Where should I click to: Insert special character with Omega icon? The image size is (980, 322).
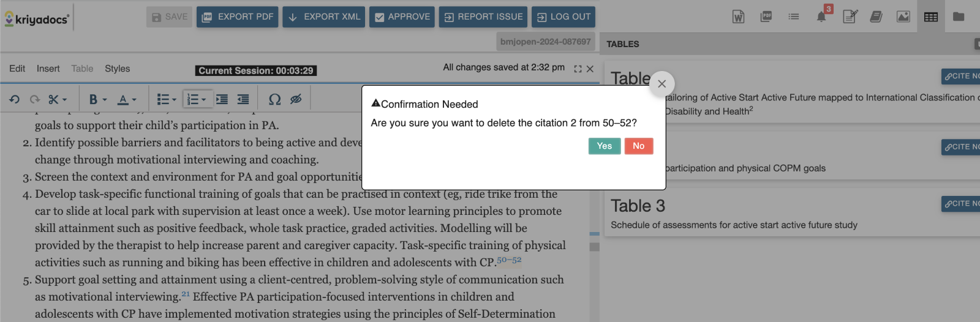click(275, 99)
